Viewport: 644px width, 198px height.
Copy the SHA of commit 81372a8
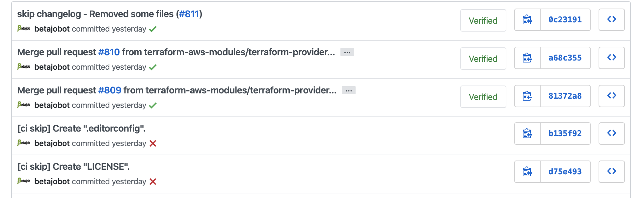(527, 96)
